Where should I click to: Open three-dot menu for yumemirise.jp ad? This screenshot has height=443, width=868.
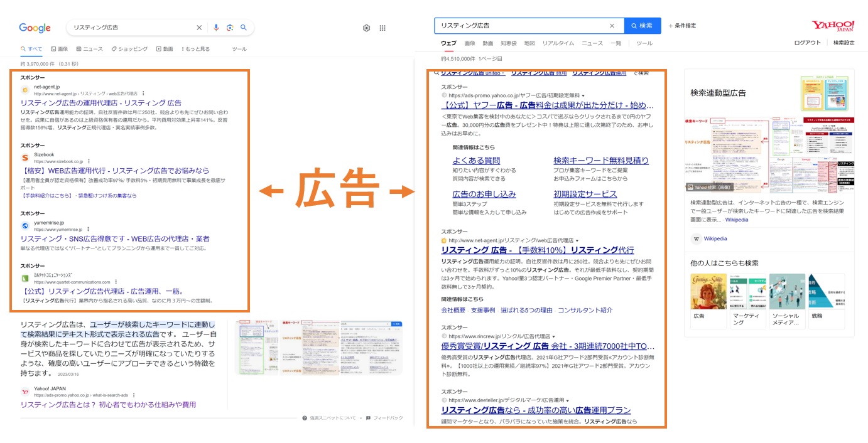(88, 230)
